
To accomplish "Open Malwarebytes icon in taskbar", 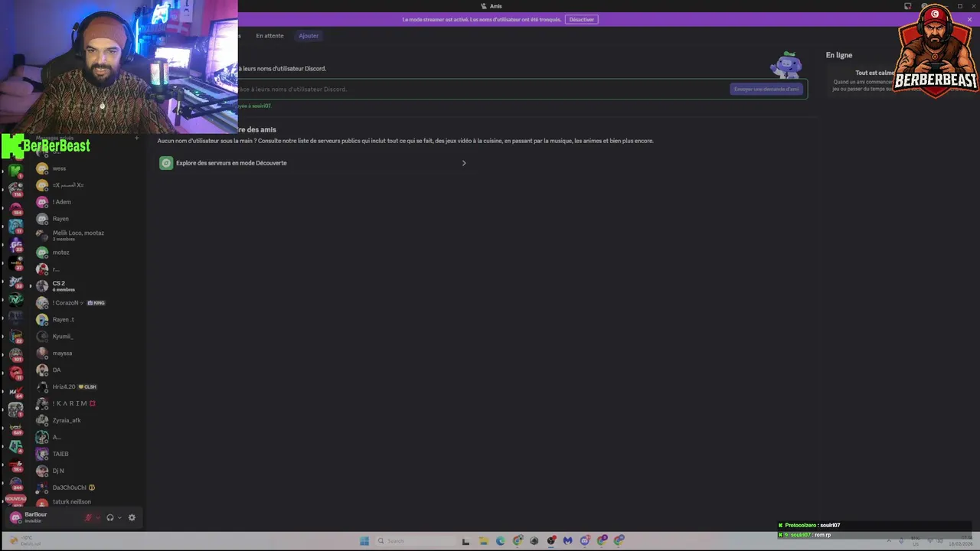I will [x=567, y=541].
